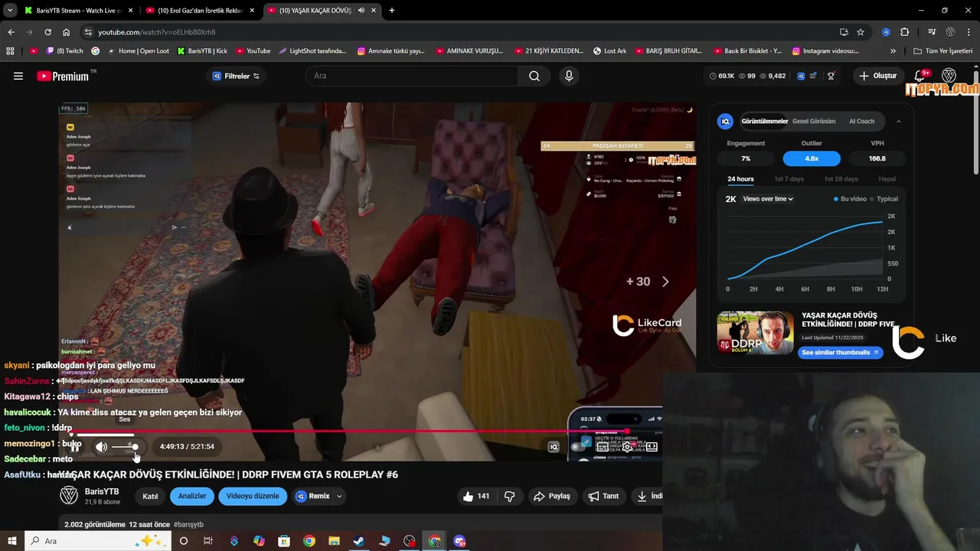
Task: Open the Windows Start menu
Action: pos(12,541)
